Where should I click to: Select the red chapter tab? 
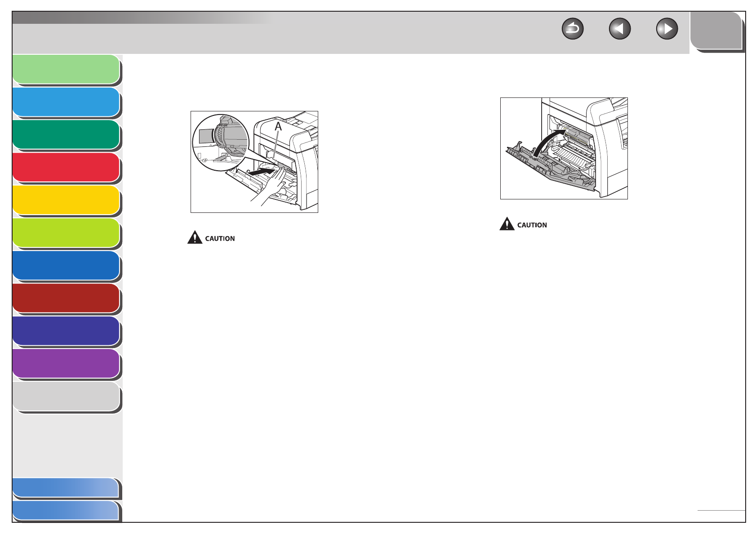pyautogui.click(x=67, y=168)
